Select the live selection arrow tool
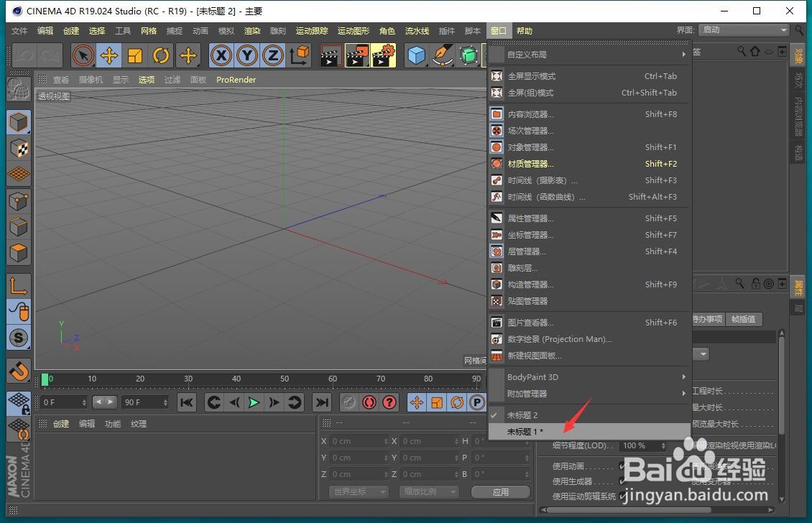This screenshot has height=523, width=812. tap(83, 55)
